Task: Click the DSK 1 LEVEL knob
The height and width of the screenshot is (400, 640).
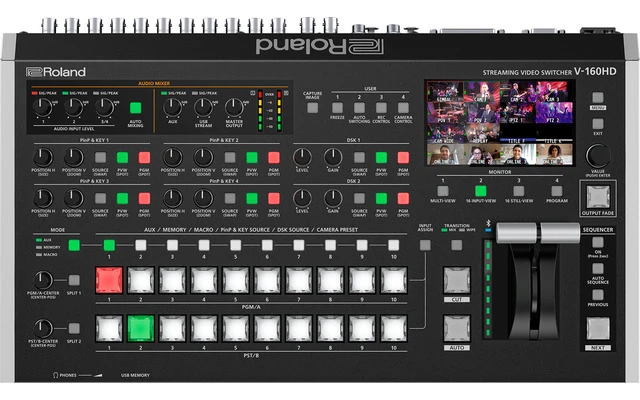Action: [x=302, y=158]
